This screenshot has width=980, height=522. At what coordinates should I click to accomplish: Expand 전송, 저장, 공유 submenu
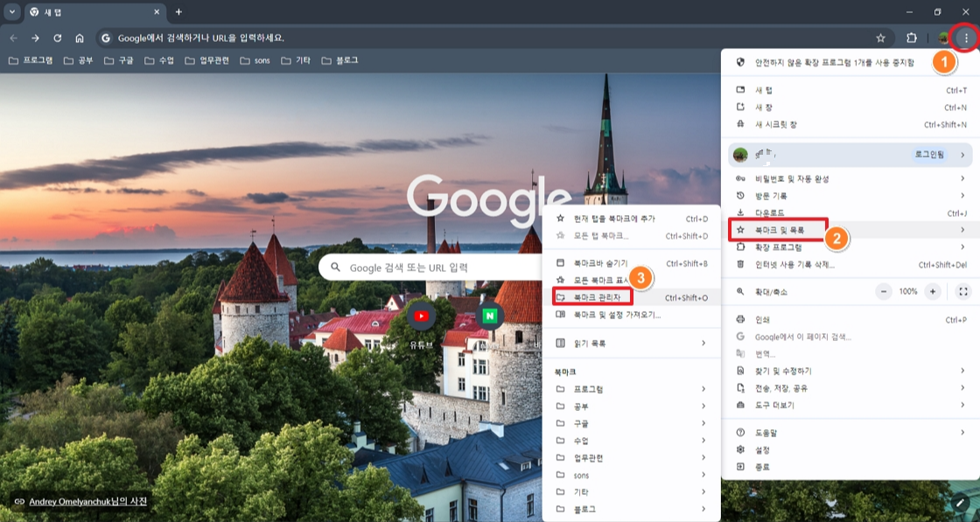[850, 387]
